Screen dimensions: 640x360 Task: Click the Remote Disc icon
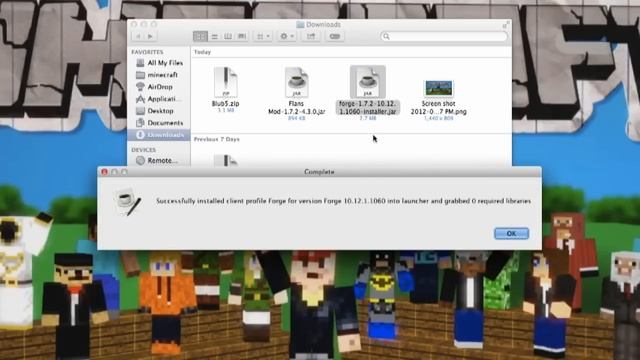(x=140, y=160)
